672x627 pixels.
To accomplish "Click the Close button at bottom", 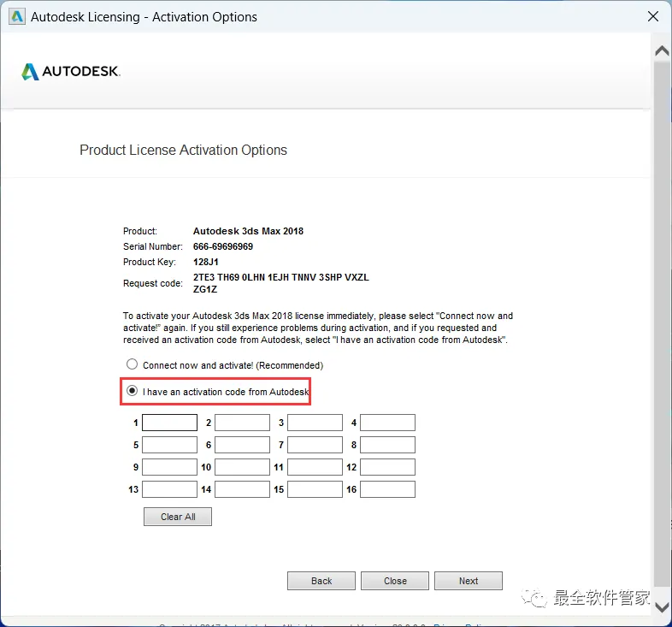I will click(395, 581).
